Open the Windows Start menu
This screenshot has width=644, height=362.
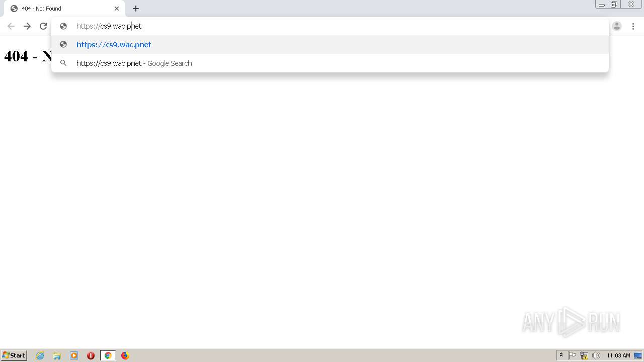14,355
